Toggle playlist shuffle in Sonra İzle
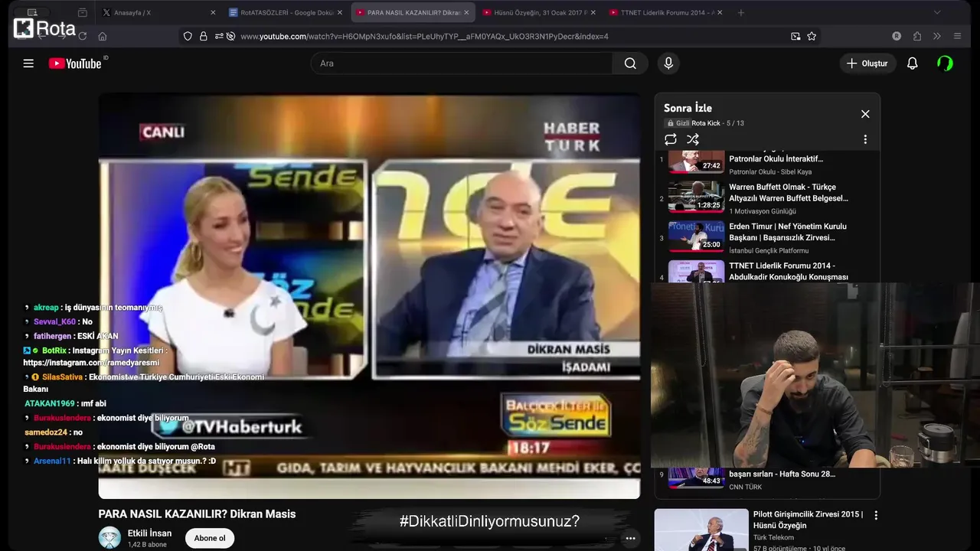This screenshot has width=980, height=551. pyautogui.click(x=693, y=139)
